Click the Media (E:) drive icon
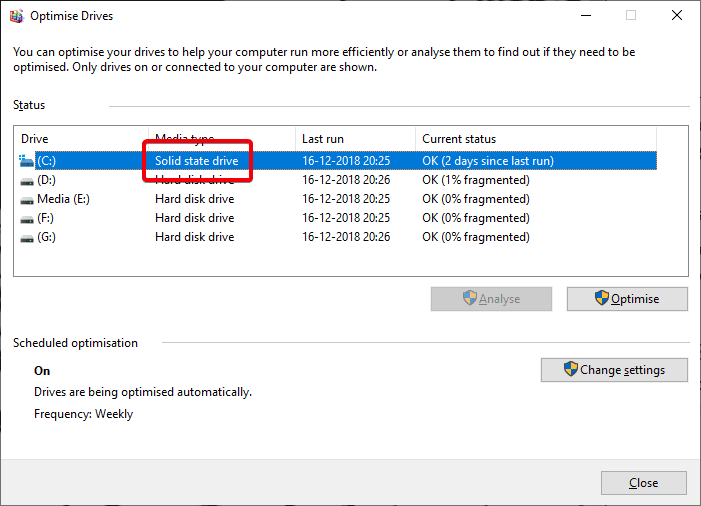The image size is (701, 506). coord(27,200)
